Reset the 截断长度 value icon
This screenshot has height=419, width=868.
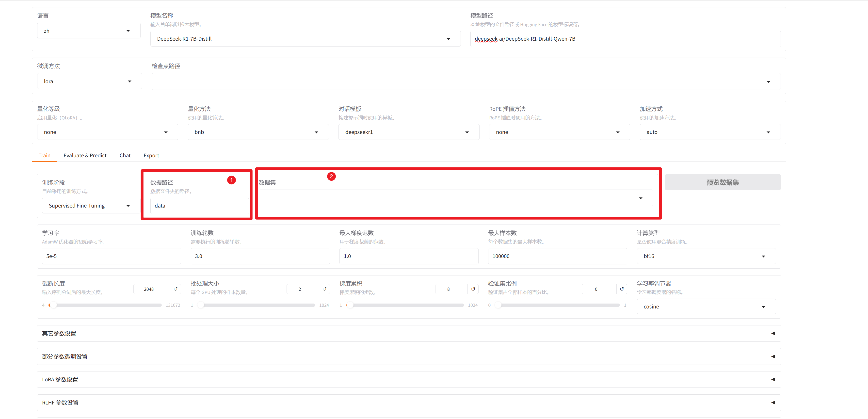pyautogui.click(x=175, y=289)
